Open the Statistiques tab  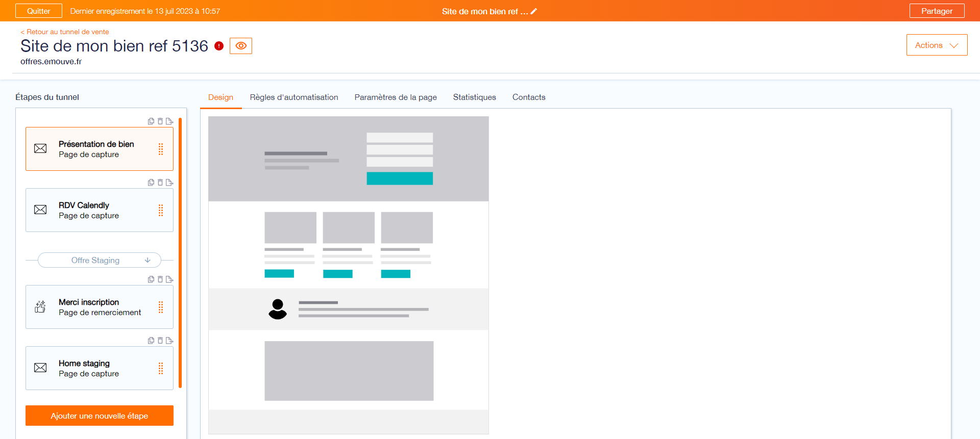click(x=475, y=97)
